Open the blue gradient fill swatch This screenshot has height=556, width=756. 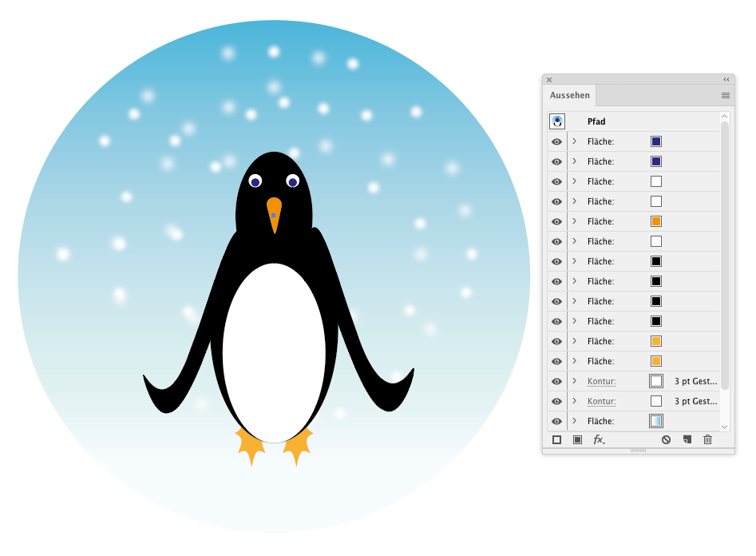pyautogui.click(x=656, y=421)
